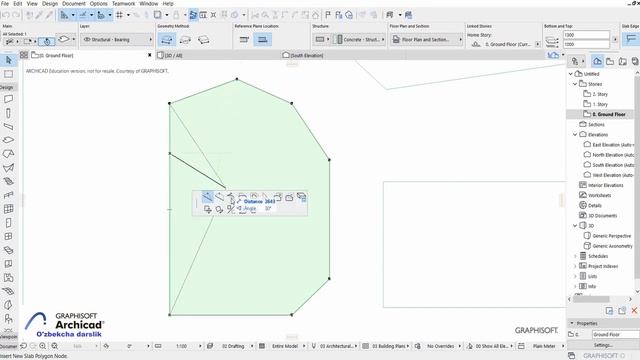Select the Door tool in the toolbox
Image resolution: width=640 pixels, height=360 pixels.
pos(8,223)
